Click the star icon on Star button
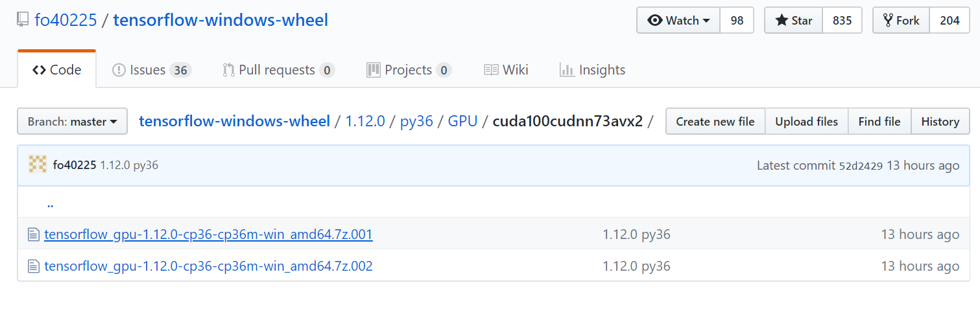980x318 pixels. click(x=782, y=21)
